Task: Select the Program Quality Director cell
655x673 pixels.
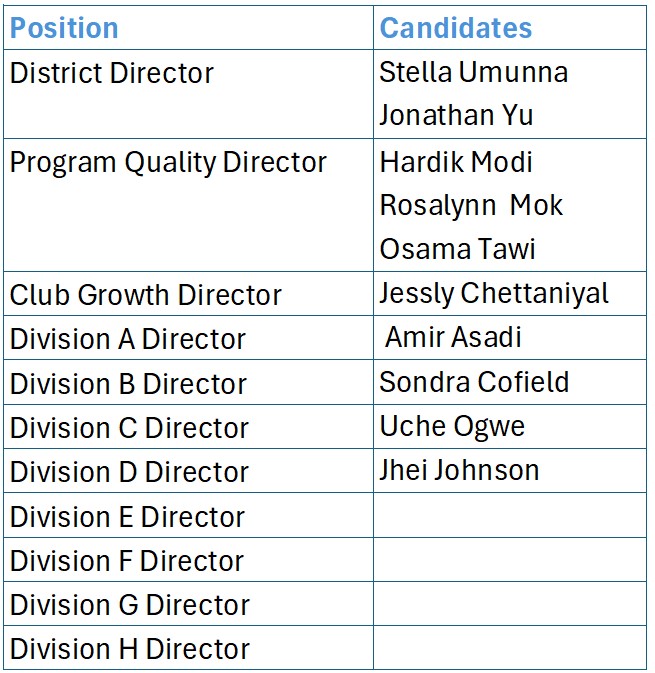Action: (x=168, y=162)
